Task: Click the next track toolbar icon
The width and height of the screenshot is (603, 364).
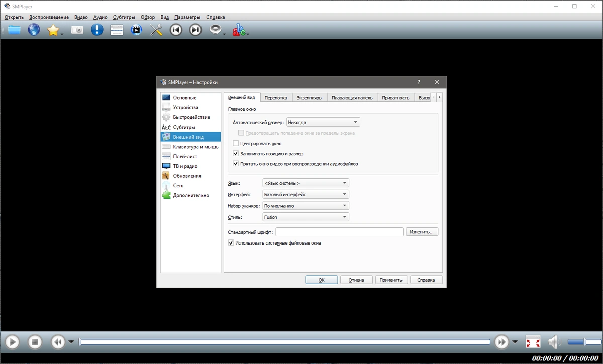Action: (195, 30)
